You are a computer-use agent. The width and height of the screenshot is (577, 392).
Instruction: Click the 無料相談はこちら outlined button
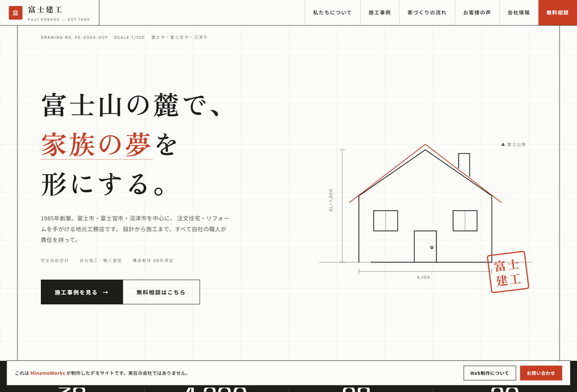pos(161,292)
